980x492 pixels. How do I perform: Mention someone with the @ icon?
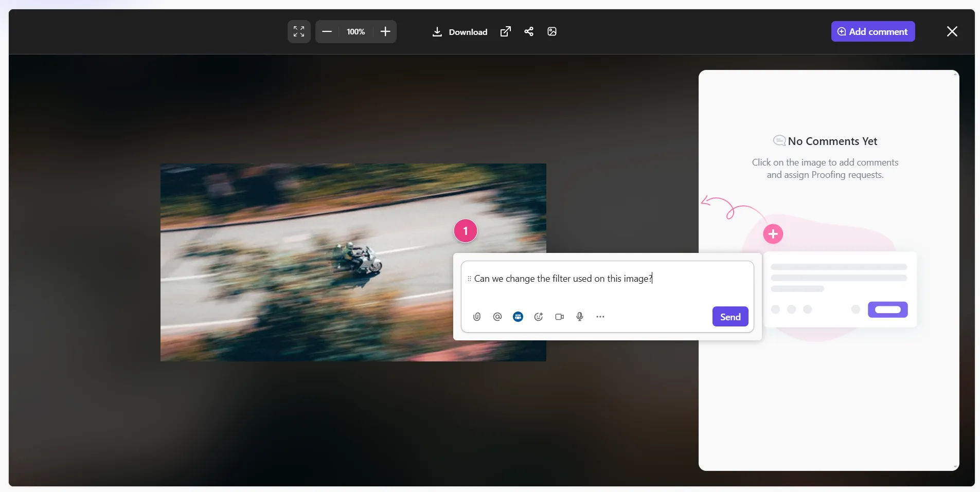coord(497,317)
